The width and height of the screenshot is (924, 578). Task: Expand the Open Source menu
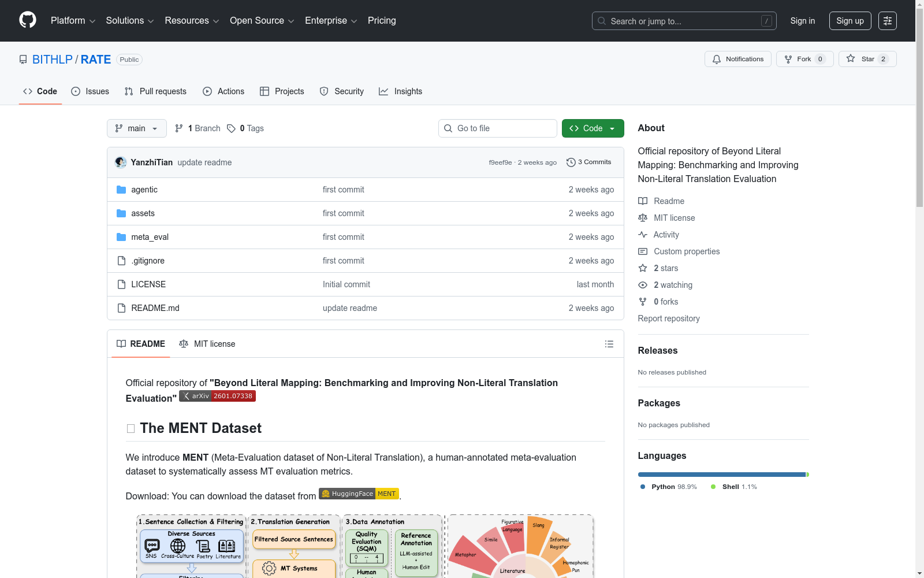pyautogui.click(x=262, y=21)
